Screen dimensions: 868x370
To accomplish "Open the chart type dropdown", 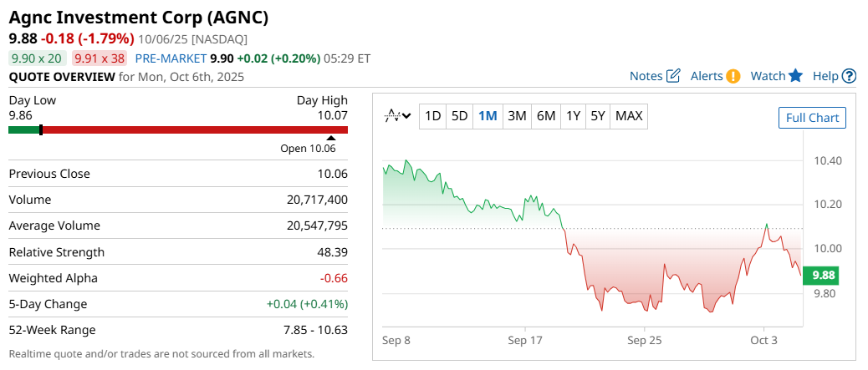I will pos(397,116).
